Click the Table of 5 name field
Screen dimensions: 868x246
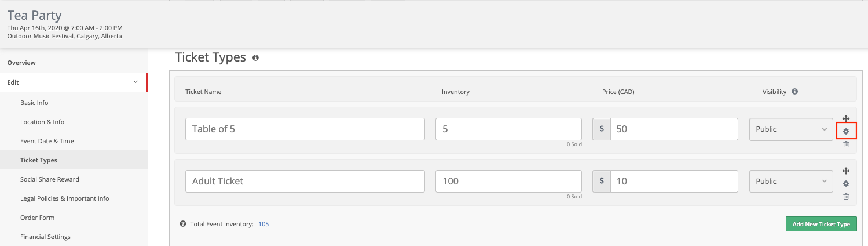pyautogui.click(x=305, y=129)
